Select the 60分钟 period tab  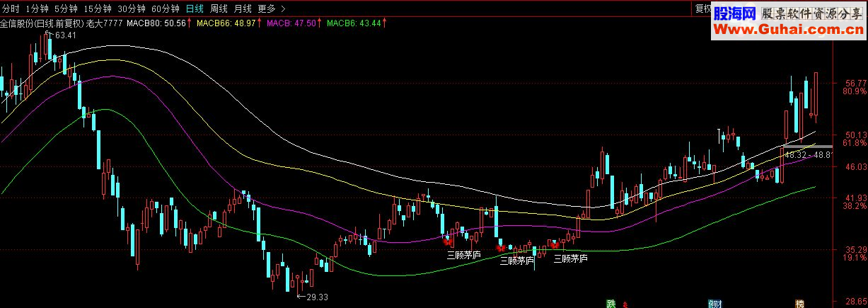pos(166,9)
